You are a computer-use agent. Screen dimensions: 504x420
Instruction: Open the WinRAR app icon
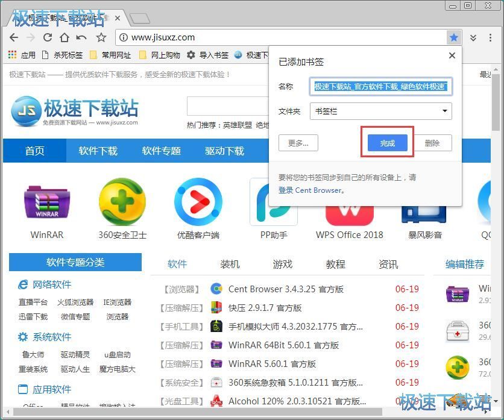[47, 202]
